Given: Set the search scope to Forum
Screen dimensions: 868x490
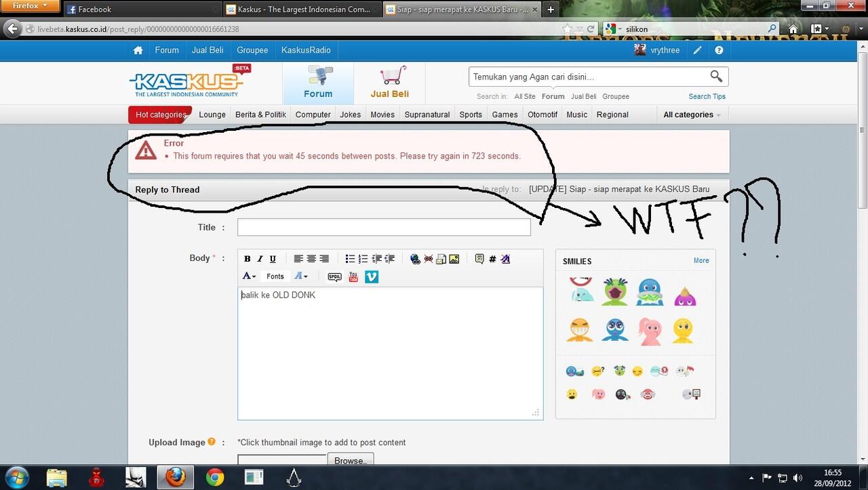Looking at the screenshot, I should coord(553,96).
